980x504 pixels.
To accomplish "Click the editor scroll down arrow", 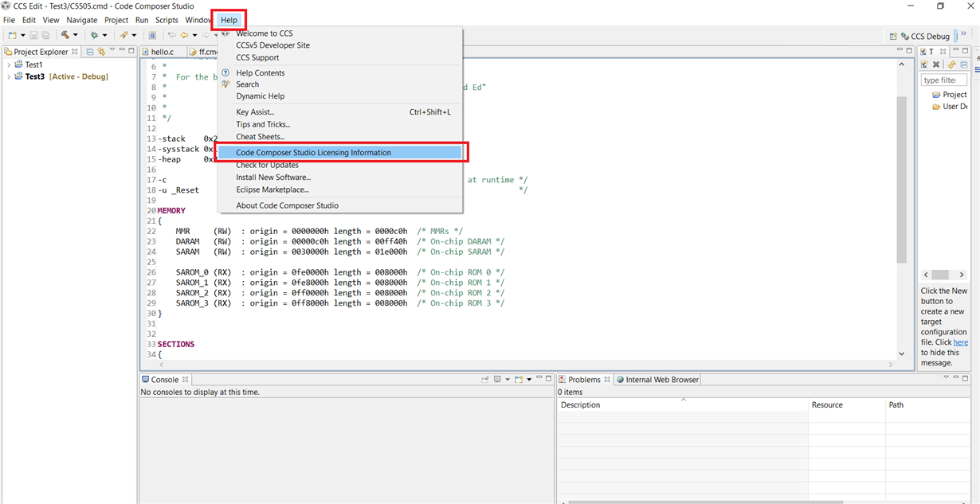I will pyautogui.click(x=901, y=353).
